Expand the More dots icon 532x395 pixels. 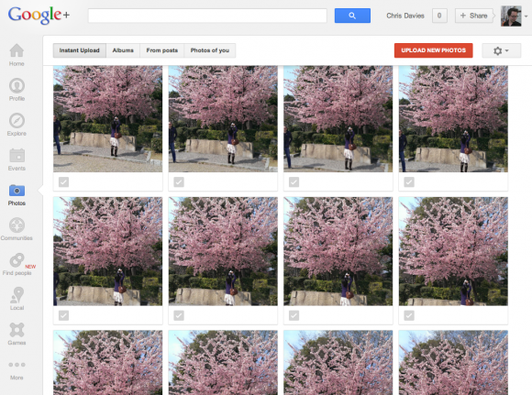[17, 365]
